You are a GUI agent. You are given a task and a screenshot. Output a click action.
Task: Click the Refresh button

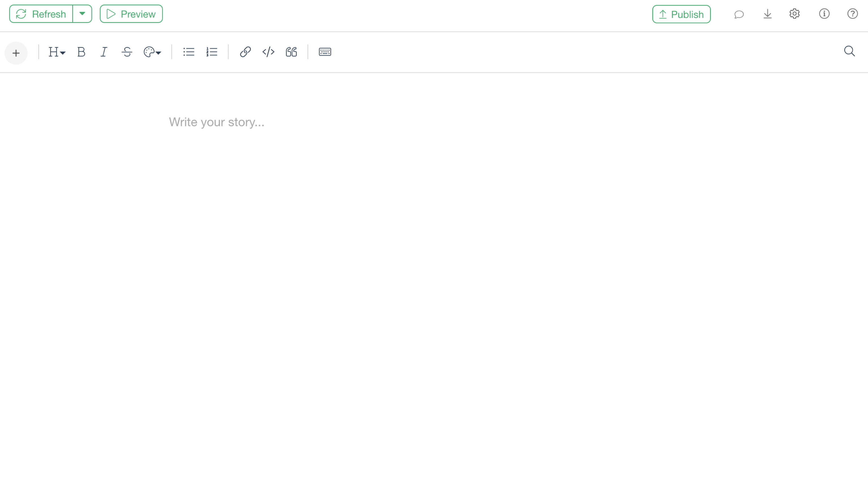click(41, 14)
